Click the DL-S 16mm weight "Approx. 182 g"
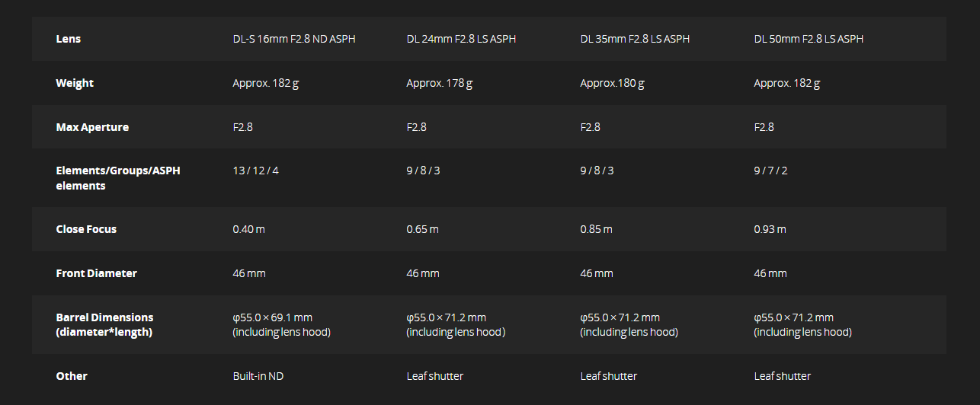Image resolution: width=980 pixels, height=405 pixels. pos(265,83)
